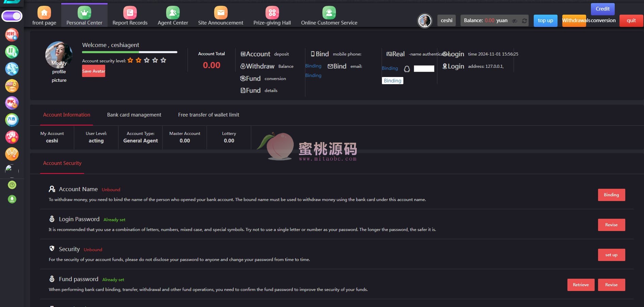Hide the balance with the eye icon

click(515, 21)
